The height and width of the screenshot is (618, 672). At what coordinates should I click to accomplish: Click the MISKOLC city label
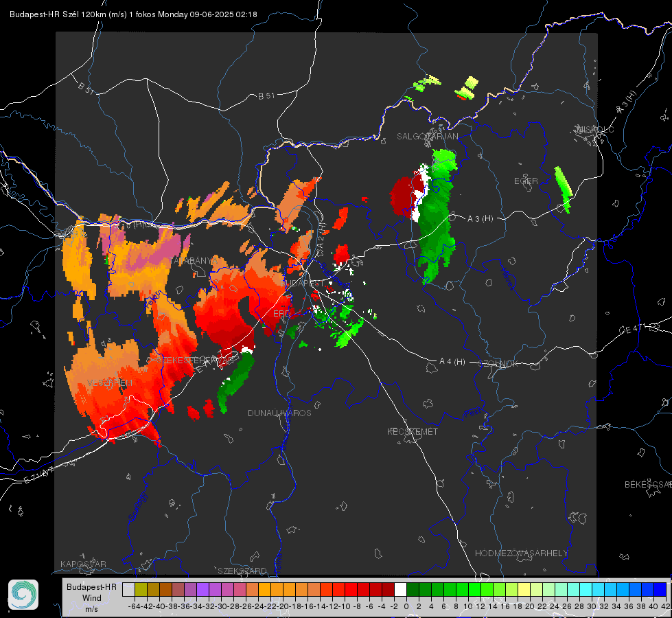[x=595, y=129]
